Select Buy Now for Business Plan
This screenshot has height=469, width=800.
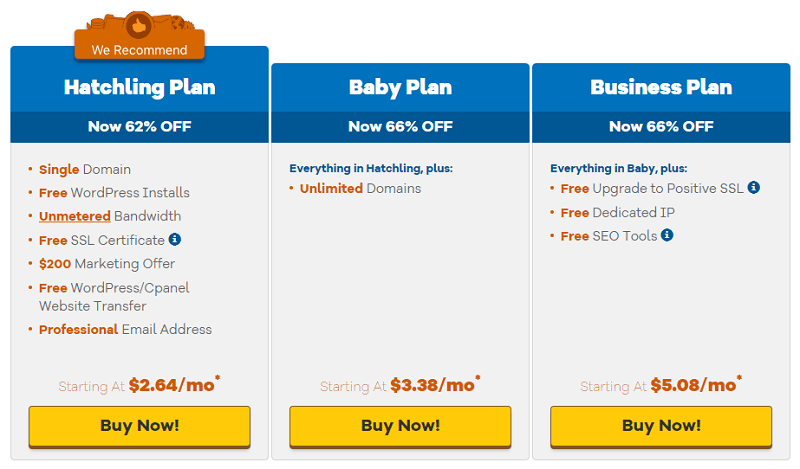(661, 427)
